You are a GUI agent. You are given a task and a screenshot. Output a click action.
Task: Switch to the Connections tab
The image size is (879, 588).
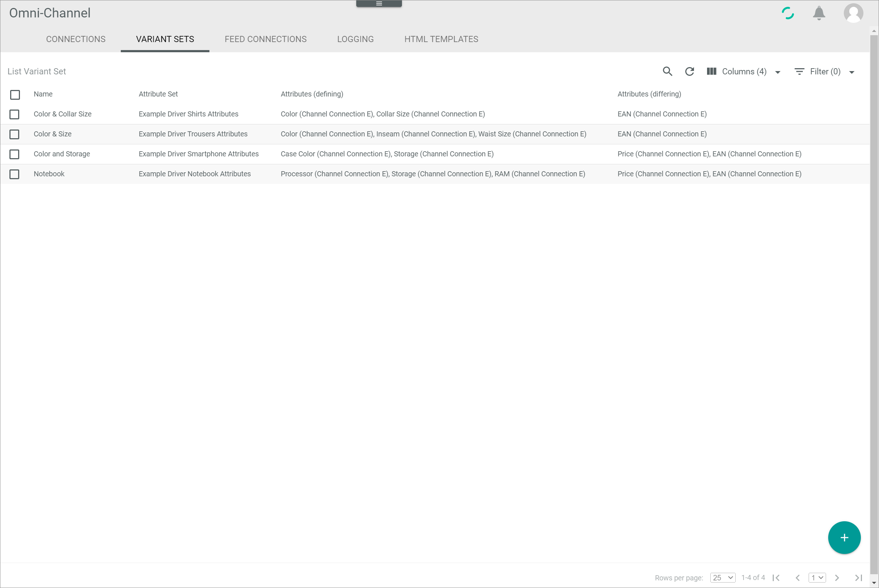point(76,39)
